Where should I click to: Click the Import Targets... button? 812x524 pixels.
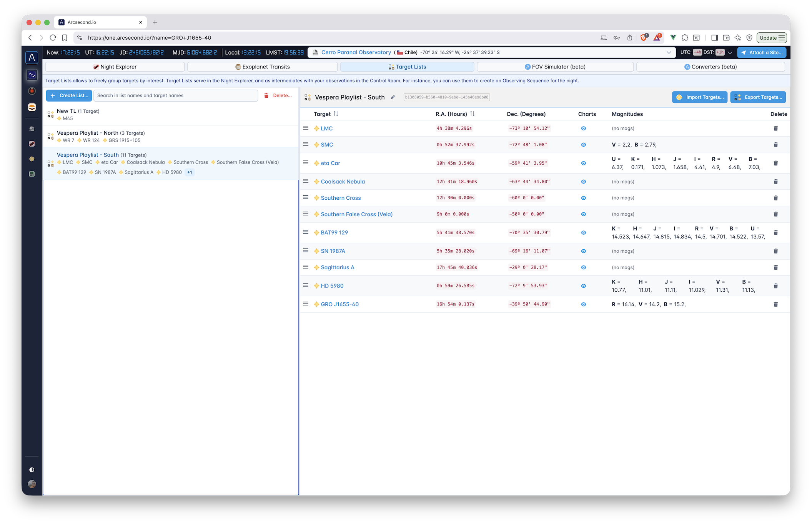pos(700,97)
